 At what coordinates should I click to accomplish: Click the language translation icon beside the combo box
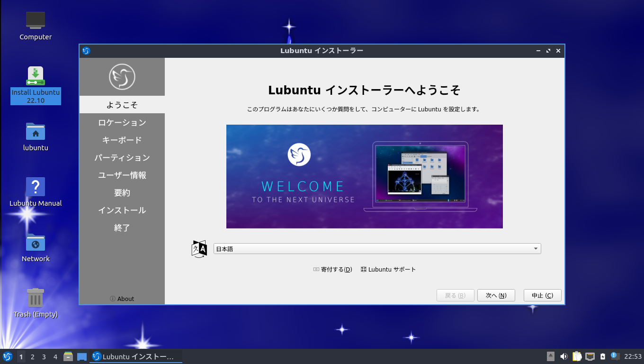199,249
